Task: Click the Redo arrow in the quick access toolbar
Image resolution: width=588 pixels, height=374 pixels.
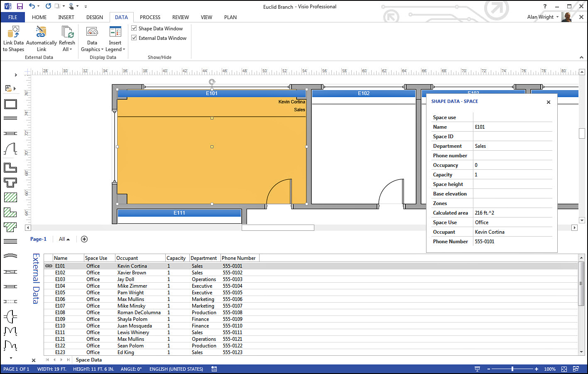Action: point(48,6)
